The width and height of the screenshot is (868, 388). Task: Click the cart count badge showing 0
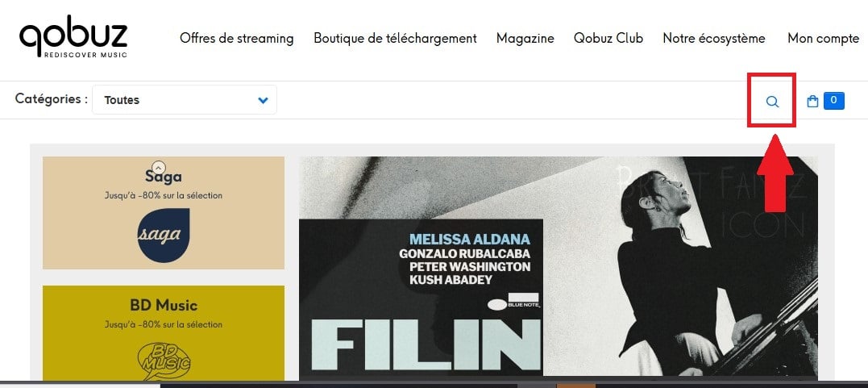(x=833, y=101)
